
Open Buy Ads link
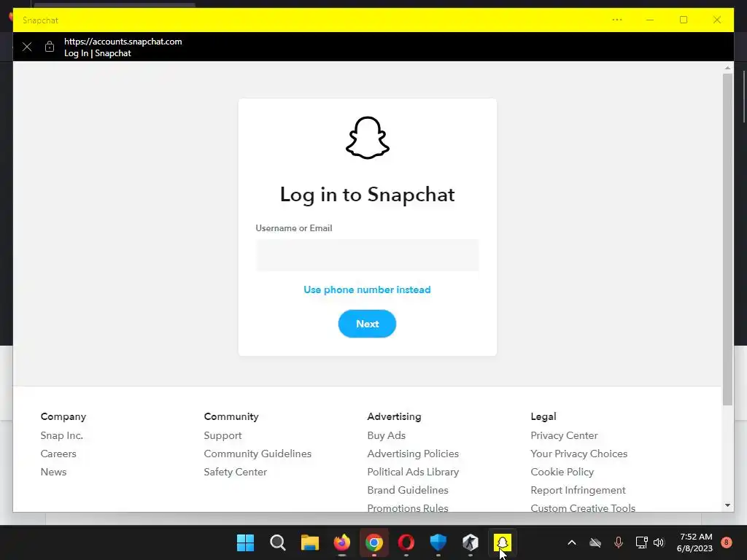pyautogui.click(x=387, y=435)
